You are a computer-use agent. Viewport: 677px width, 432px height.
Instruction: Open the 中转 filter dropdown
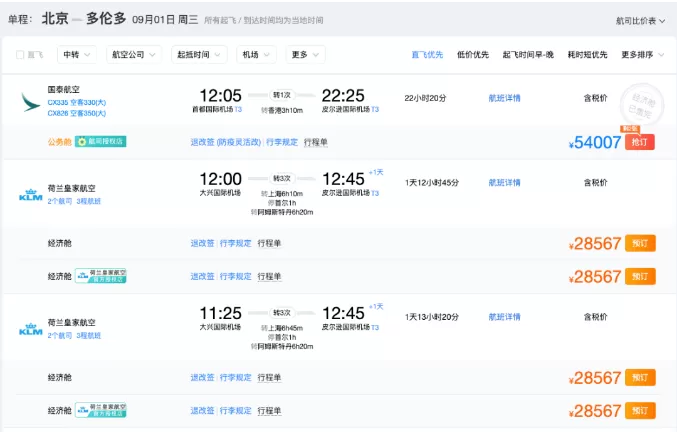pyautogui.click(x=77, y=55)
